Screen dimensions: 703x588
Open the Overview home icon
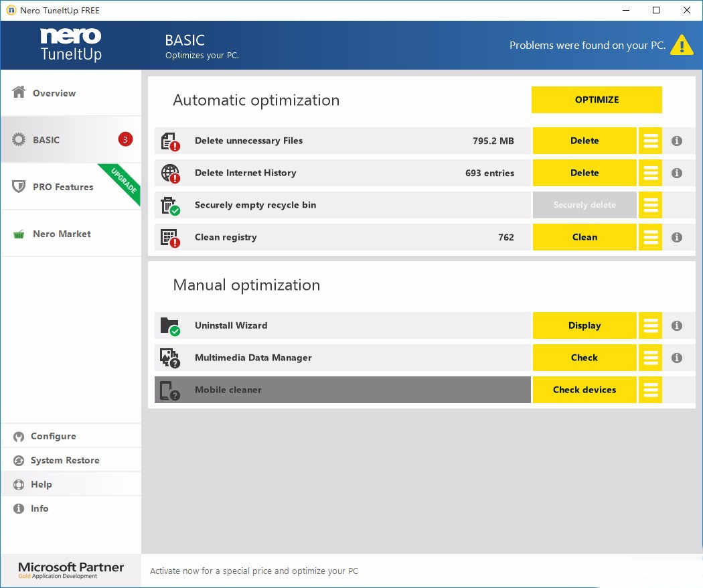(19, 92)
